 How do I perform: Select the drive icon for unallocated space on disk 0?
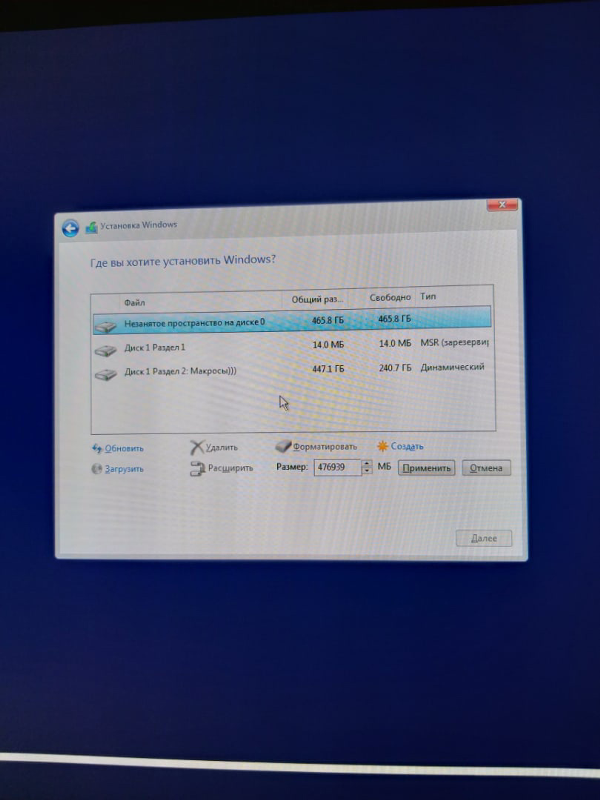coord(106,327)
